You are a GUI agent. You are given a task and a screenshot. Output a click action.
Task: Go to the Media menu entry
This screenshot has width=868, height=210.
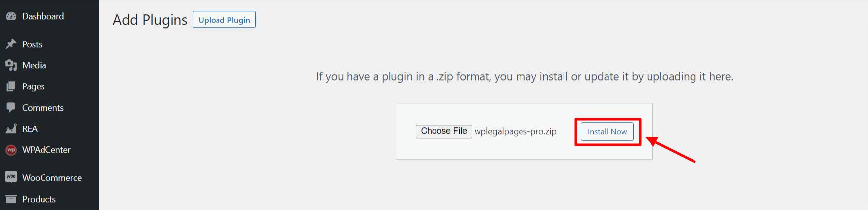tap(34, 65)
